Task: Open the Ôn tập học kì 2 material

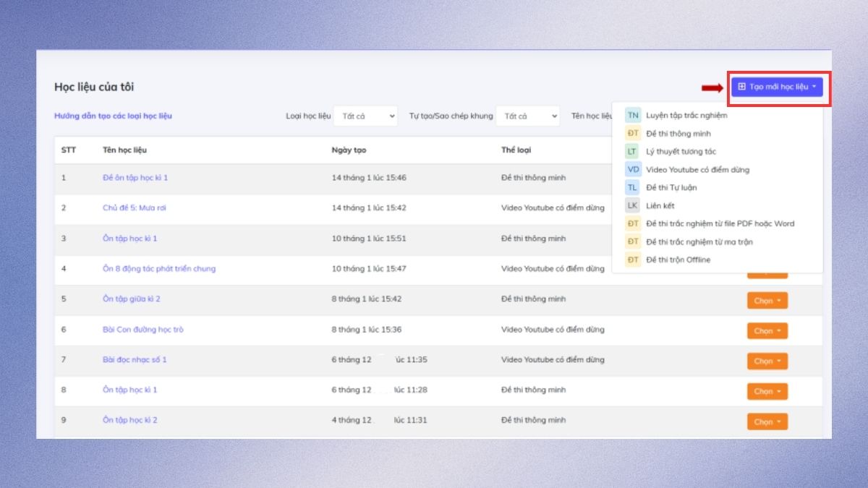Action: (x=130, y=420)
